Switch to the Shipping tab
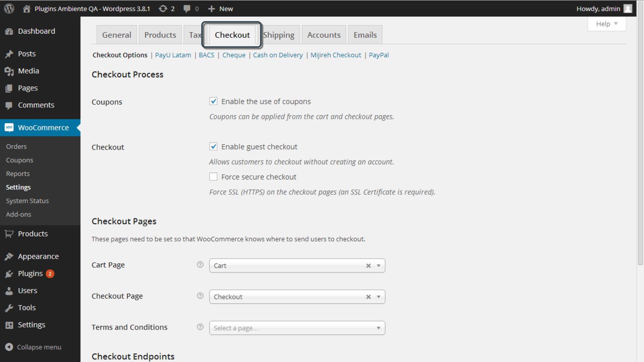This screenshot has height=362, width=644. click(x=279, y=35)
